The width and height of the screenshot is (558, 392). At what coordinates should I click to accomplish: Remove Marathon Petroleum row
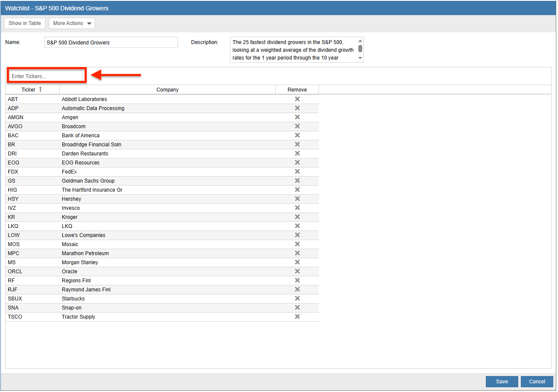point(297,253)
